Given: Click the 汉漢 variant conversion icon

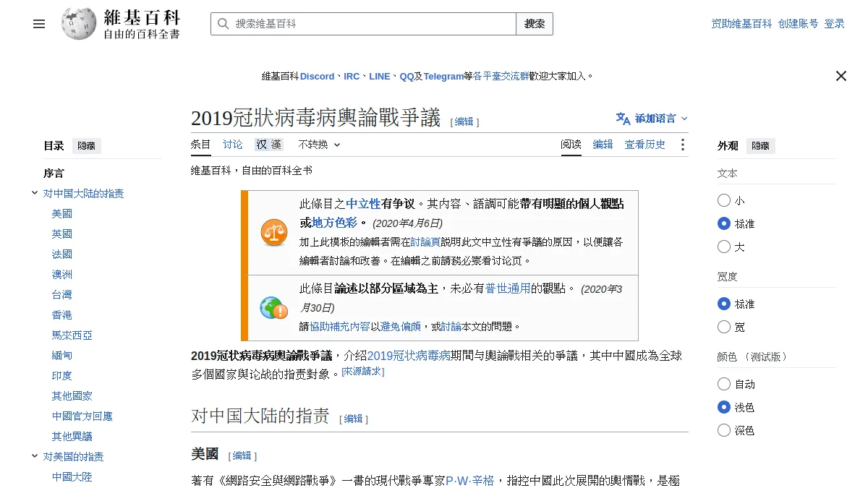Looking at the screenshot, I should (x=268, y=145).
